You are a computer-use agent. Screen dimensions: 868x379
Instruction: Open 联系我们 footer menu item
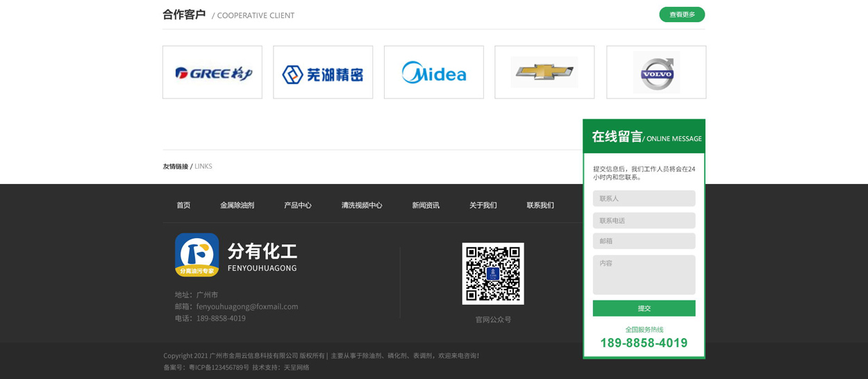pos(540,205)
